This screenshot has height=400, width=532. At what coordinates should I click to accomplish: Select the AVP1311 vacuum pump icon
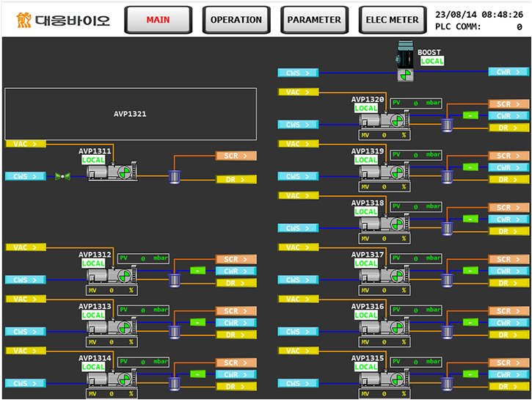[x=112, y=172]
